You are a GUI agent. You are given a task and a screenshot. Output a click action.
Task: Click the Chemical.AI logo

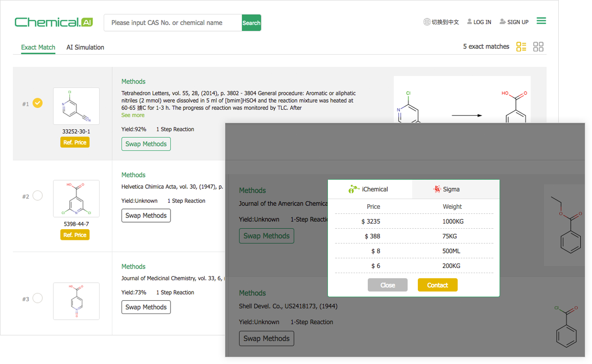[54, 22]
